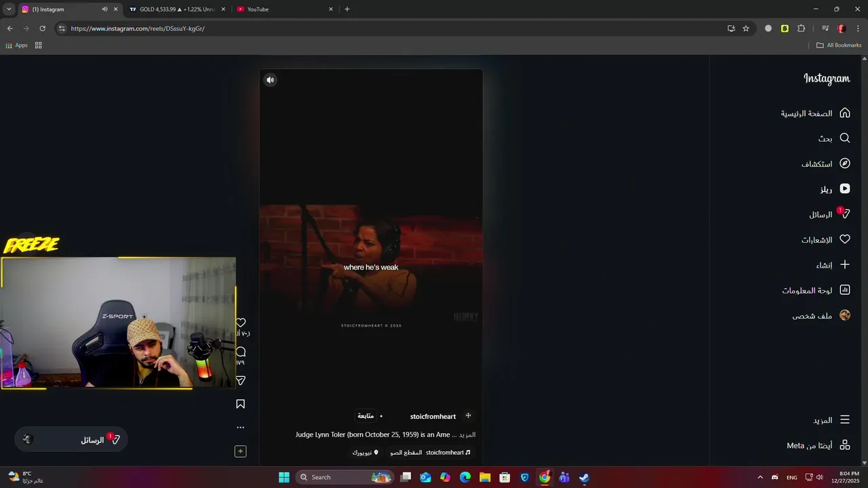The image size is (868, 488).
Task: Click the Instagram logo
Action: 827,79
